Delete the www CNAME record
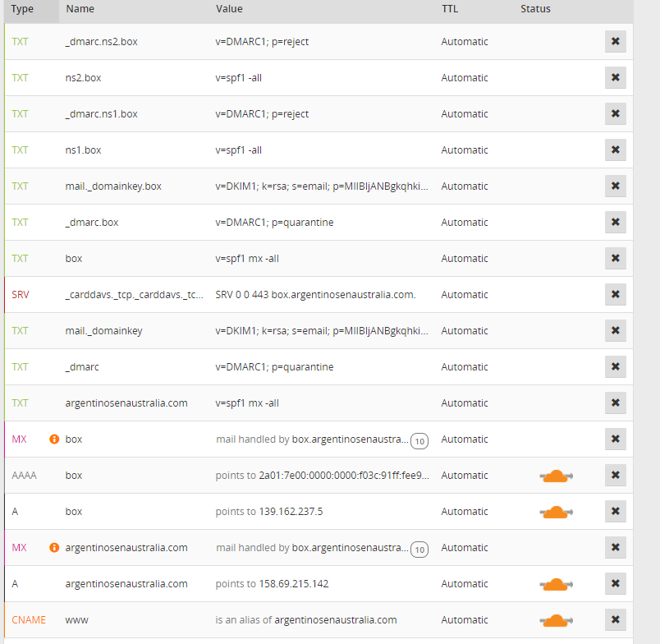This screenshot has width=660, height=644. coord(616,619)
